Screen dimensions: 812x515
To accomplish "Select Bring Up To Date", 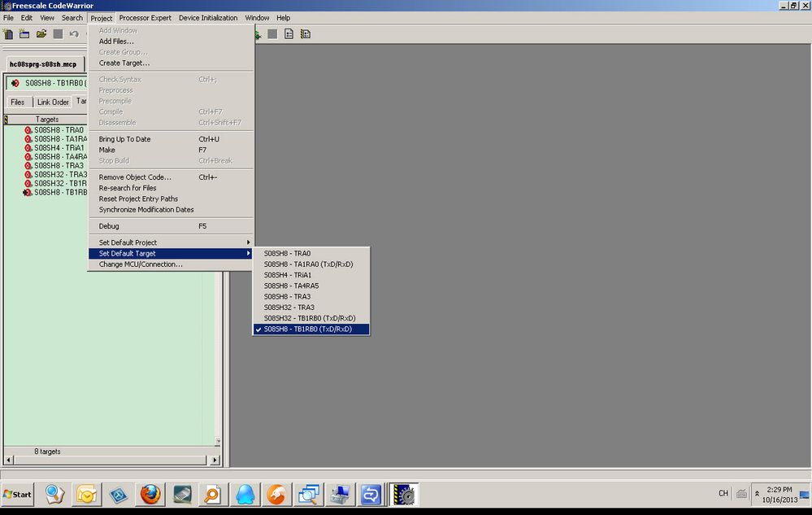I will [x=171, y=139].
